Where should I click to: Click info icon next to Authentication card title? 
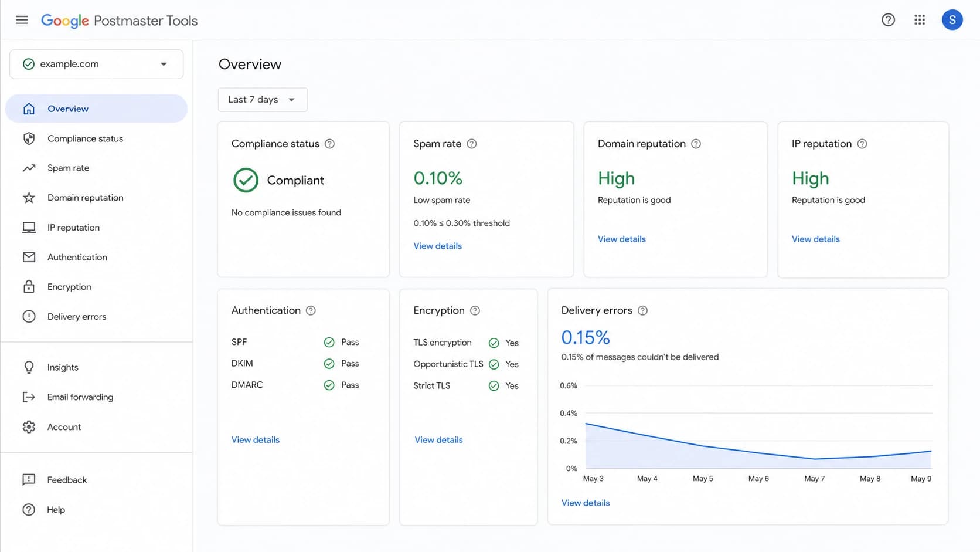tap(311, 310)
